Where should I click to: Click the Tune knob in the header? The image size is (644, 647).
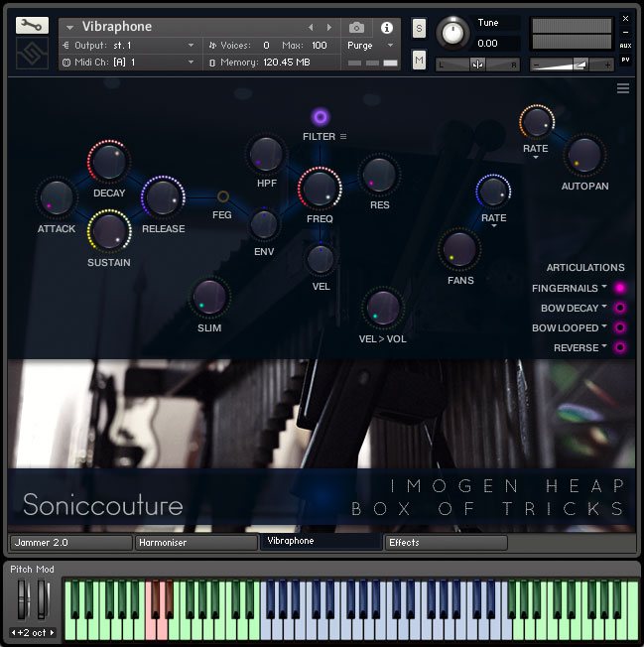click(452, 33)
